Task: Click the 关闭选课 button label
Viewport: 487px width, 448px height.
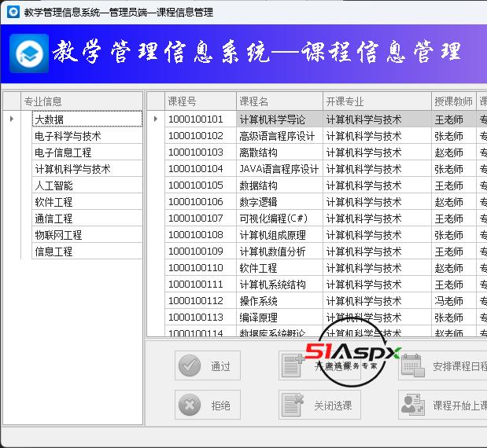Action: (x=333, y=406)
